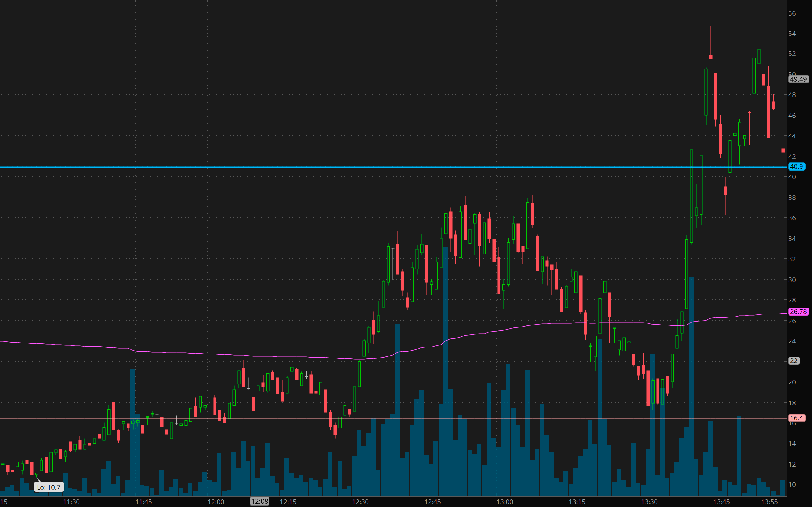The image size is (812, 507).
Task: Click the 13:00 time axis label
Action: point(505,502)
